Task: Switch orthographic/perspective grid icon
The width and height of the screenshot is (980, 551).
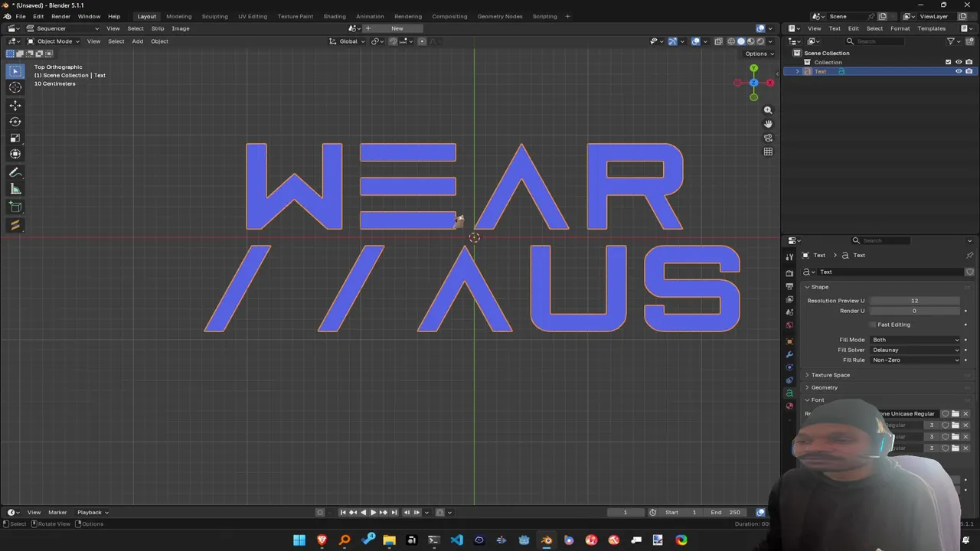Action: pyautogui.click(x=768, y=152)
